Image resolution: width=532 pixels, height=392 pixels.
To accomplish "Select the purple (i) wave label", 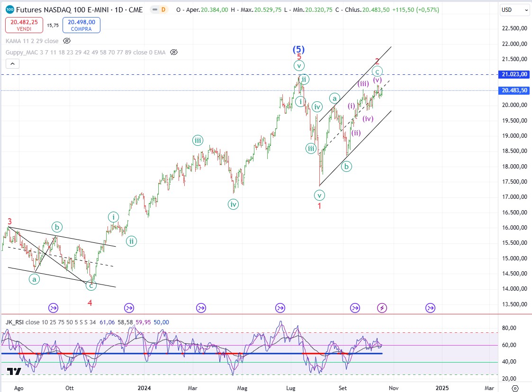I will (351, 106).
